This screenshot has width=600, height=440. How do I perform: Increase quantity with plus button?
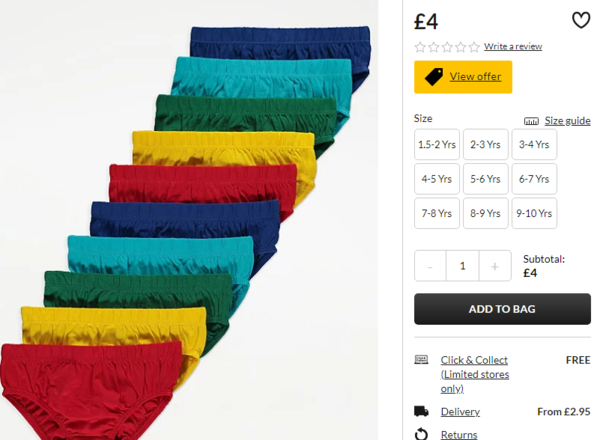tap(494, 266)
